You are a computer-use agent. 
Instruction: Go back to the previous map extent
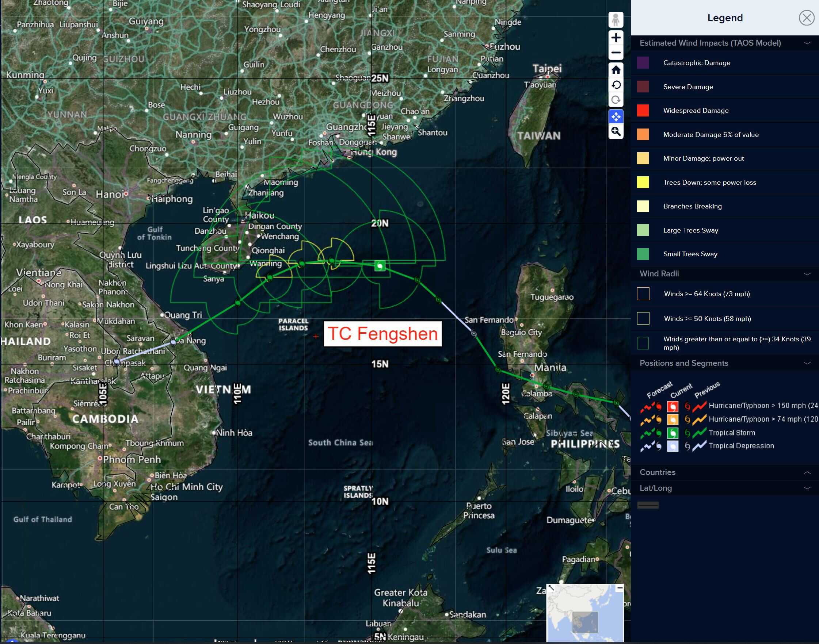616,85
